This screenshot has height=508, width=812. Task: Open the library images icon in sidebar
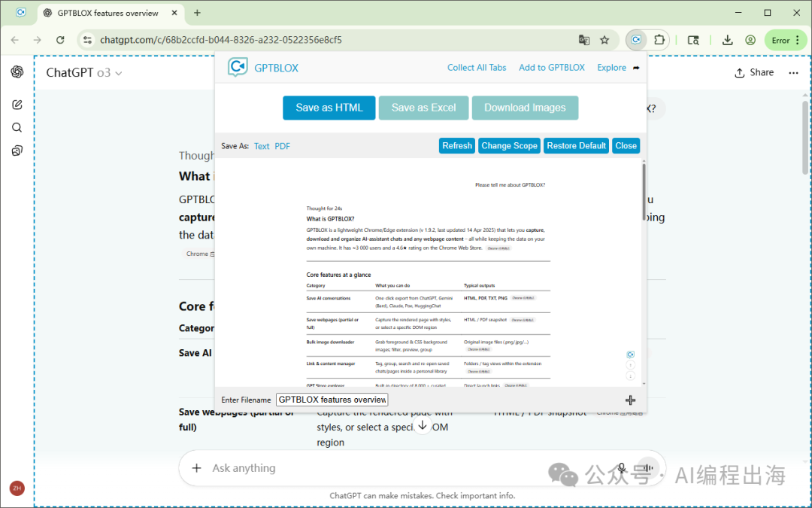(x=17, y=151)
